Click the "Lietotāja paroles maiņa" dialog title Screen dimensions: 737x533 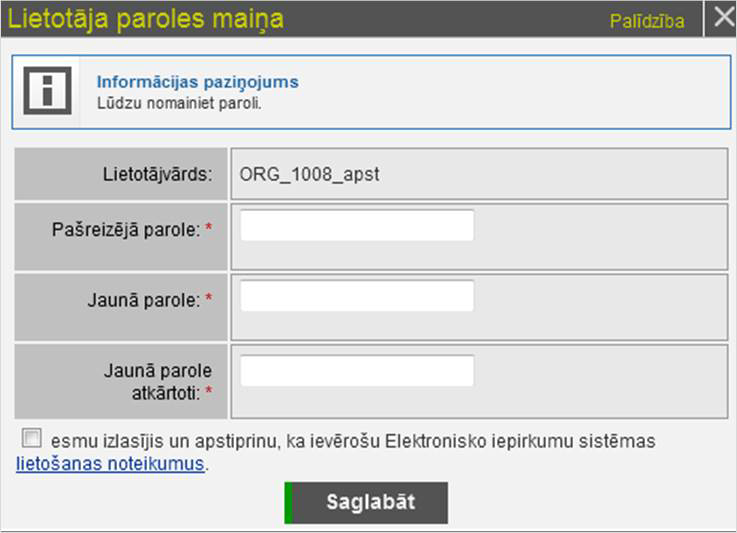pos(146,19)
